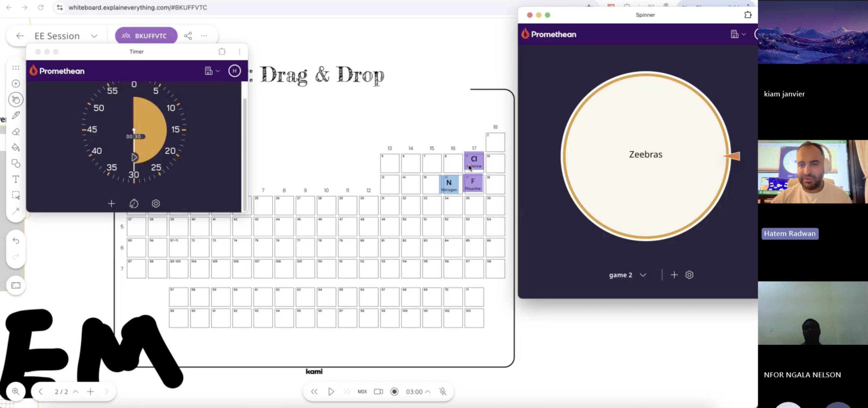Click the Zeebras spinner wheel
Image resolution: width=868 pixels, height=408 pixels.
[645, 156]
